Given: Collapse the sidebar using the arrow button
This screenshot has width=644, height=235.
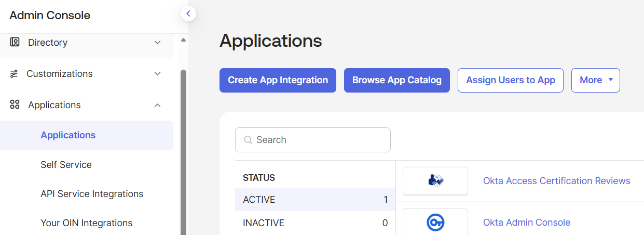Looking at the screenshot, I should (x=188, y=14).
